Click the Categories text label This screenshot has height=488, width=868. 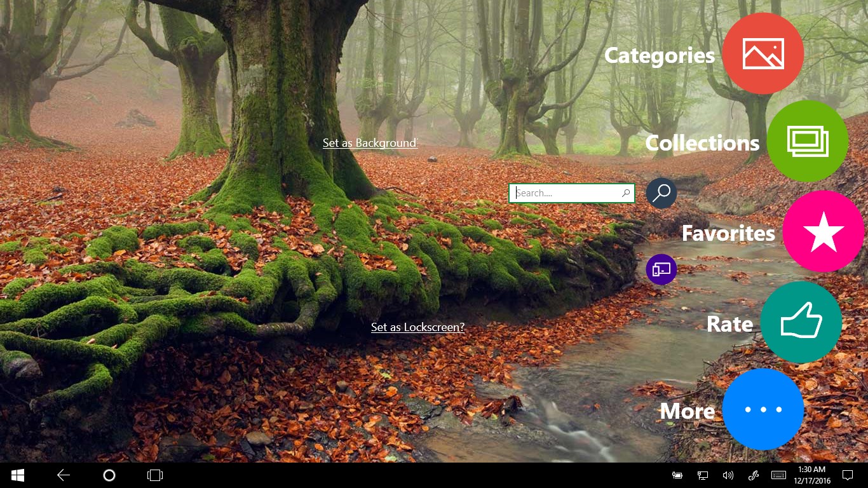coord(659,55)
